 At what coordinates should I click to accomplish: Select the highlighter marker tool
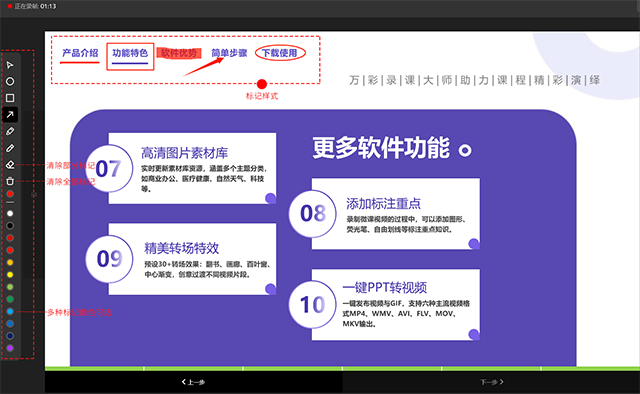10,131
